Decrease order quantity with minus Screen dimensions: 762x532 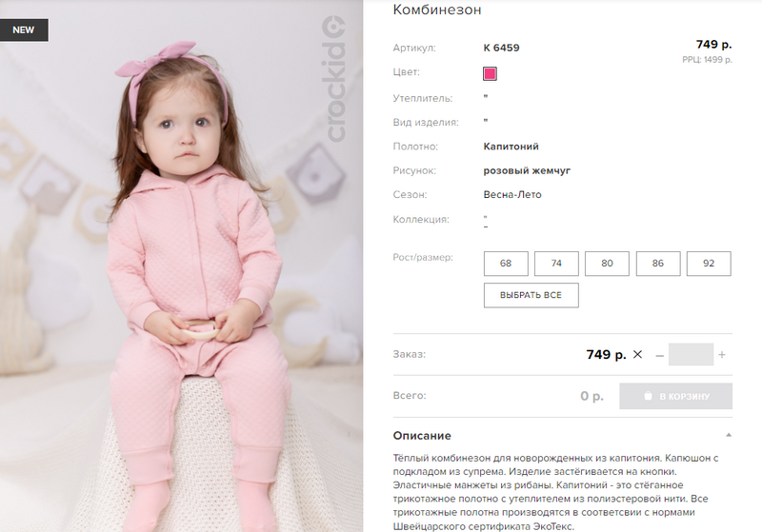pos(659,355)
